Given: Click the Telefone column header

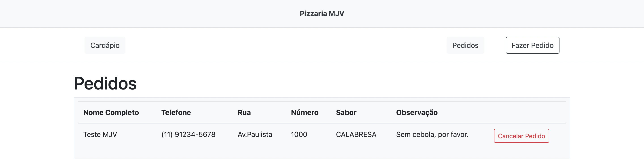Looking at the screenshot, I should coord(176,113).
